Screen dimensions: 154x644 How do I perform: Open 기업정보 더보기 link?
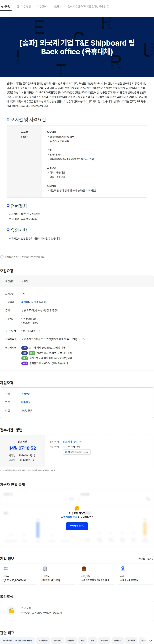coord(145,559)
